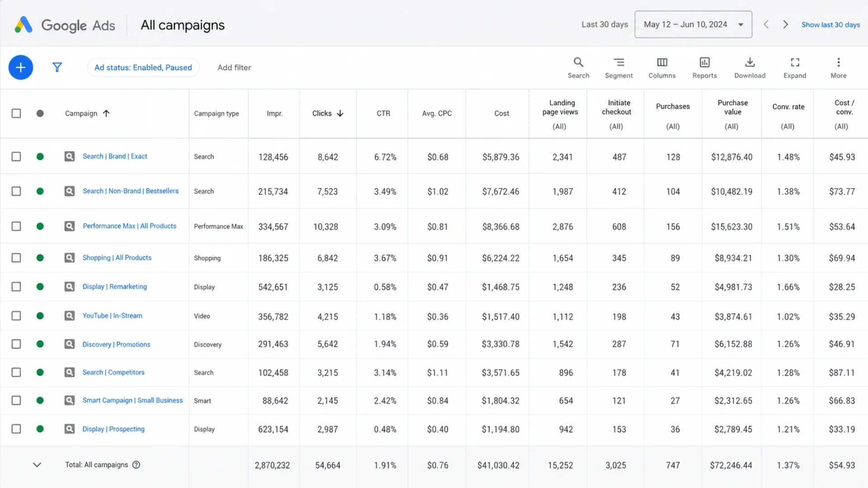This screenshot has width=868, height=488.
Task: Select the Search | Non-Brand | Bestsellers row checkbox
Action: (x=16, y=191)
